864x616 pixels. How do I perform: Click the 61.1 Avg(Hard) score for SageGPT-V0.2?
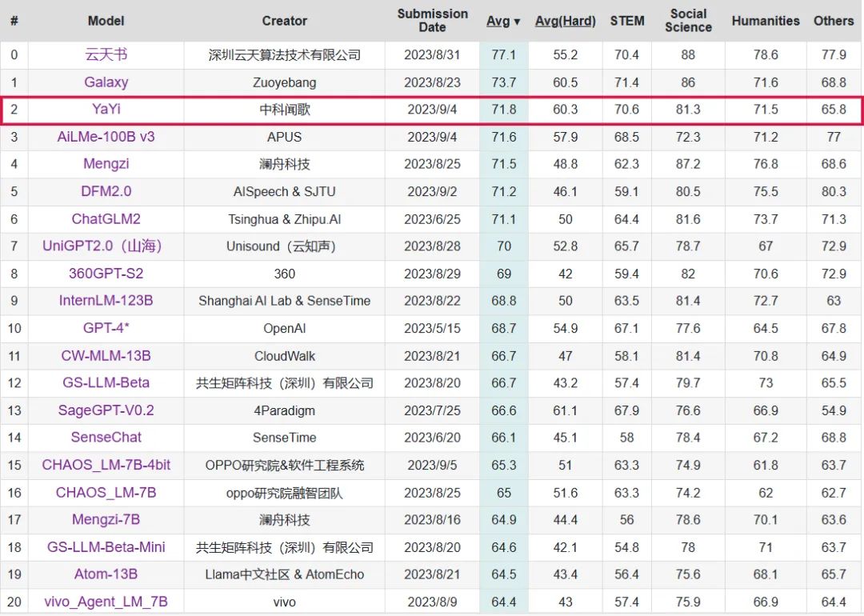(x=566, y=410)
